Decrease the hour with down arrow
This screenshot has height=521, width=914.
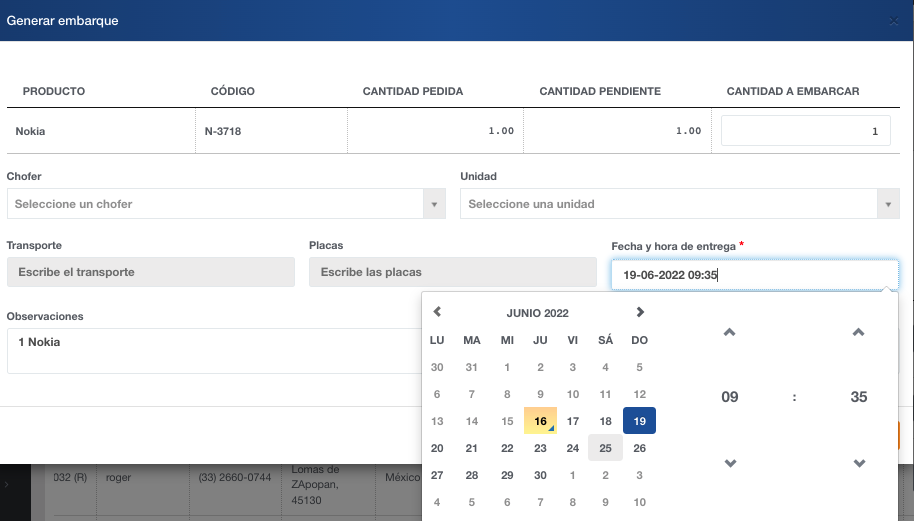tap(730, 463)
